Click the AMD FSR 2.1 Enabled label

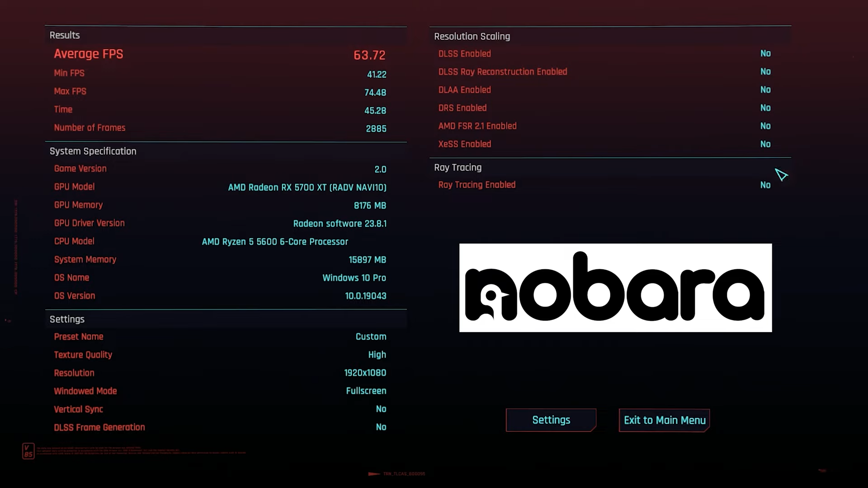tap(477, 126)
